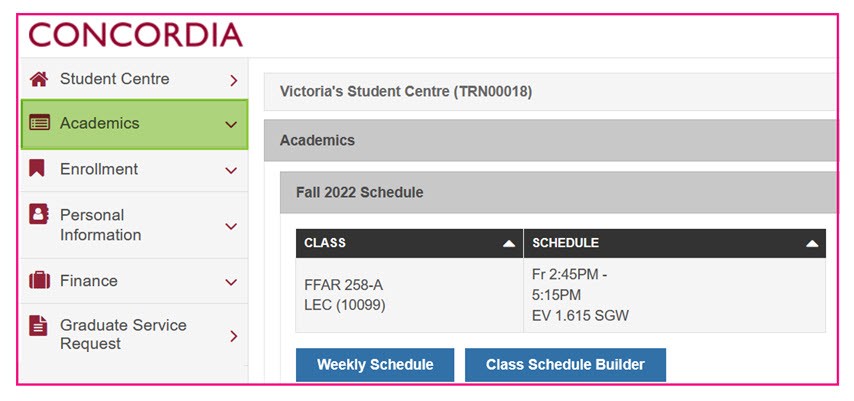The image size is (854, 401).
Task: Select the FFAR 258-A class row
Action: coord(560,295)
